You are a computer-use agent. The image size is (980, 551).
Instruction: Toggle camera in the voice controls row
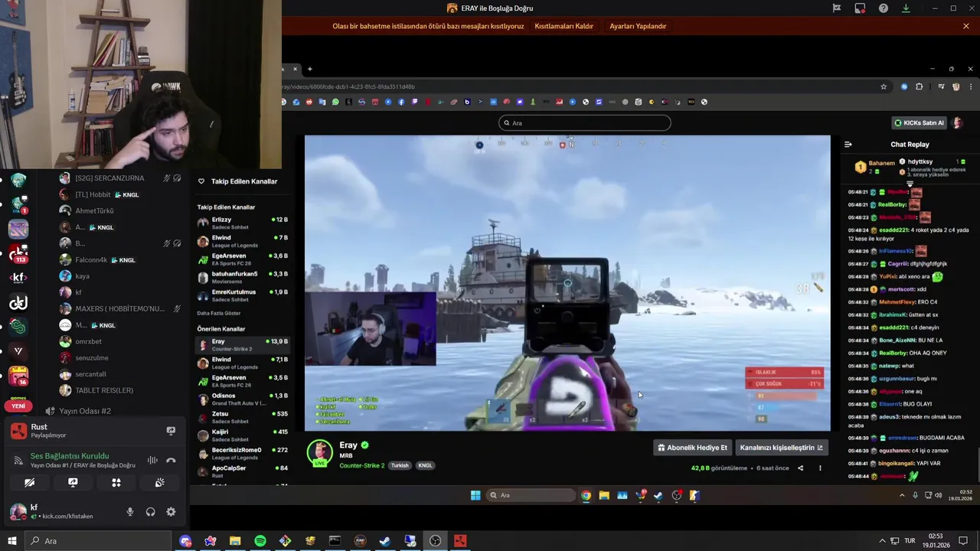pyautogui.click(x=29, y=483)
